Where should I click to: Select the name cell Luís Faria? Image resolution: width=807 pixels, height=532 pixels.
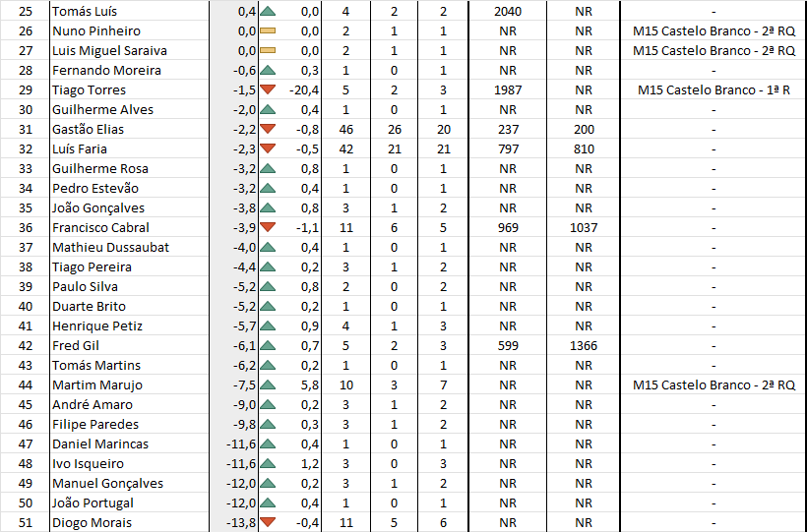coord(129,148)
